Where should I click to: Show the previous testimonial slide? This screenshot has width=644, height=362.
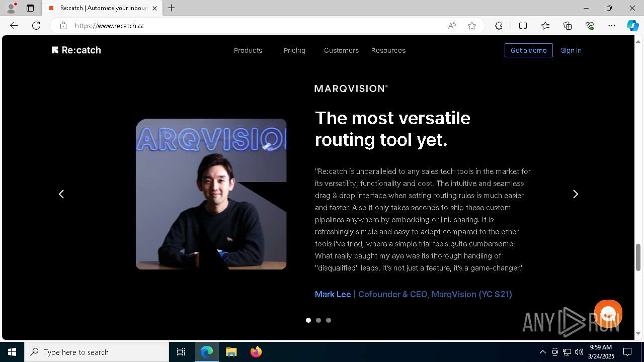click(61, 194)
